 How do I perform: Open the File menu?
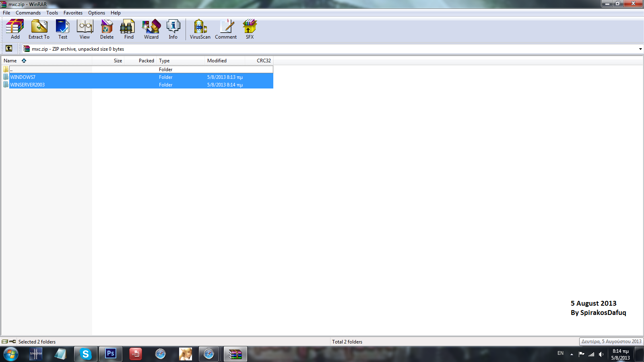pos(6,13)
